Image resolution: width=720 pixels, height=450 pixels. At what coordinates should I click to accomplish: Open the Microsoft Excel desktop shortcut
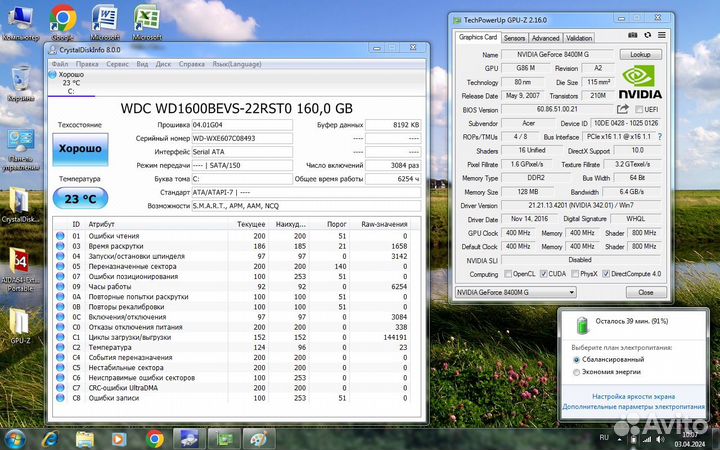tap(147, 23)
